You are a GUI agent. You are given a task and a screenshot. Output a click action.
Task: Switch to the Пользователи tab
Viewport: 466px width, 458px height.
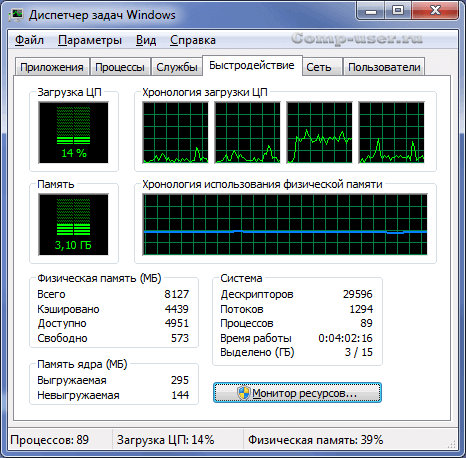384,67
